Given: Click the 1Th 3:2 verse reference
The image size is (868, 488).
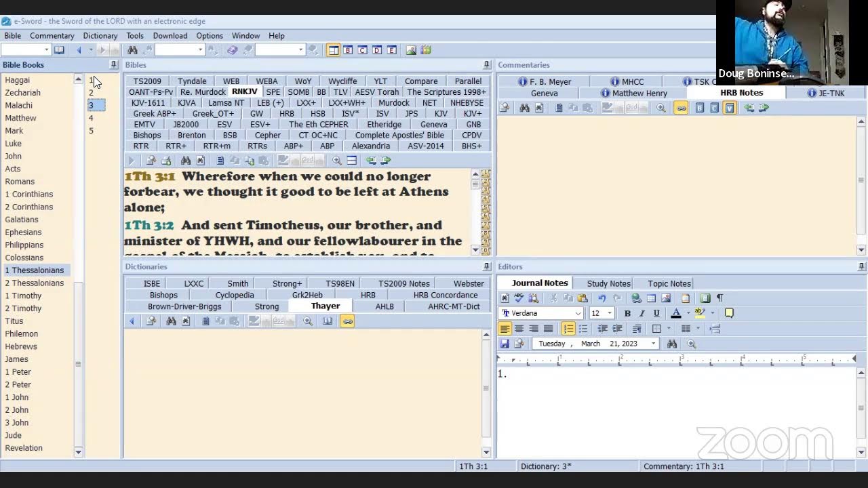Looking at the screenshot, I should [x=149, y=225].
